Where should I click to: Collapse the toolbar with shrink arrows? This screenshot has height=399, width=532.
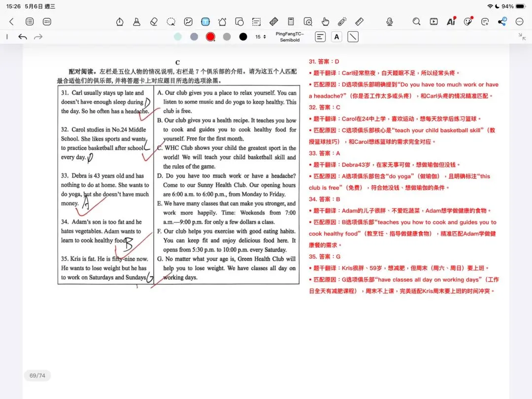(x=522, y=36)
